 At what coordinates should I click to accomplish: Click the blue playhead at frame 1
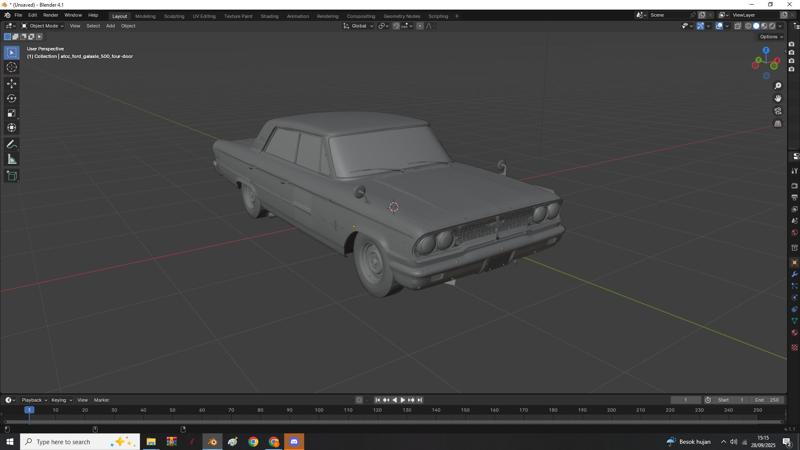tap(30, 410)
